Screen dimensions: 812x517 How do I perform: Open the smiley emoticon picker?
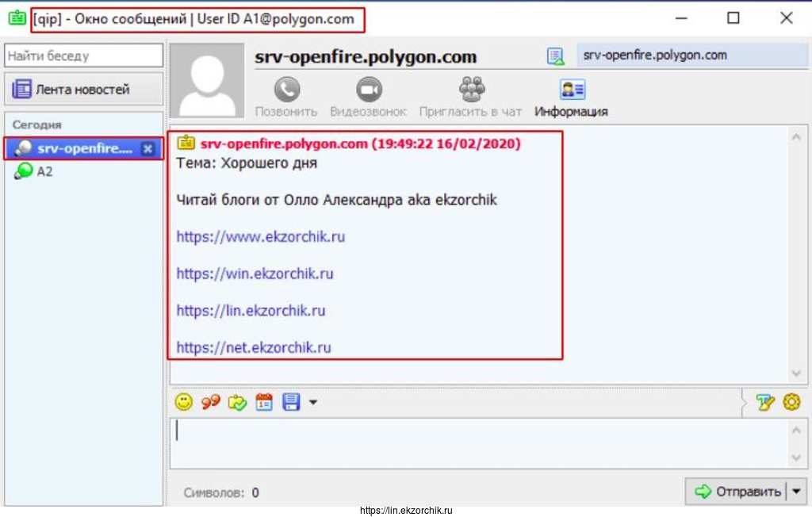pyautogui.click(x=184, y=402)
